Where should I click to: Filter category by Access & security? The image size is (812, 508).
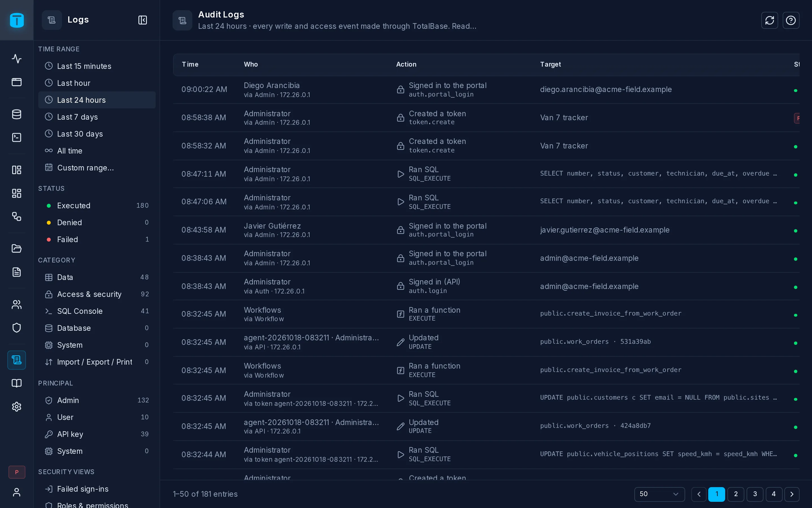tap(97, 294)
